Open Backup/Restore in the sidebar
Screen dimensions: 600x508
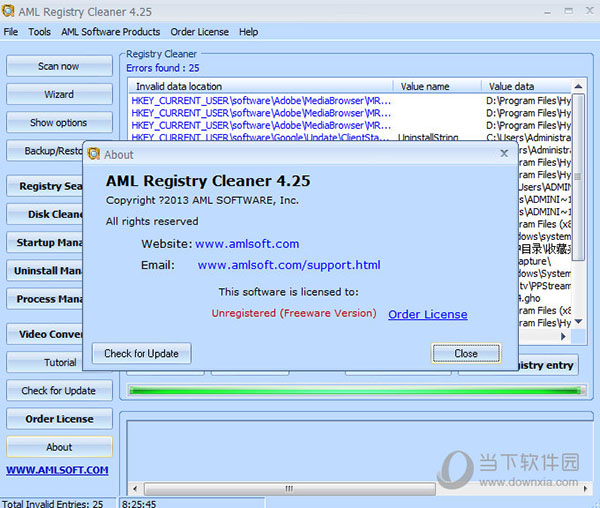45,151
